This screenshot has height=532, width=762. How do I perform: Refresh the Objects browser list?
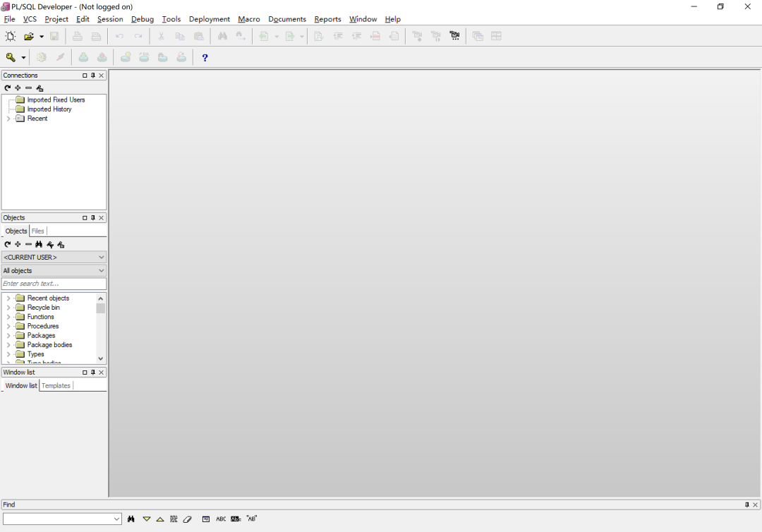point(7,244)
